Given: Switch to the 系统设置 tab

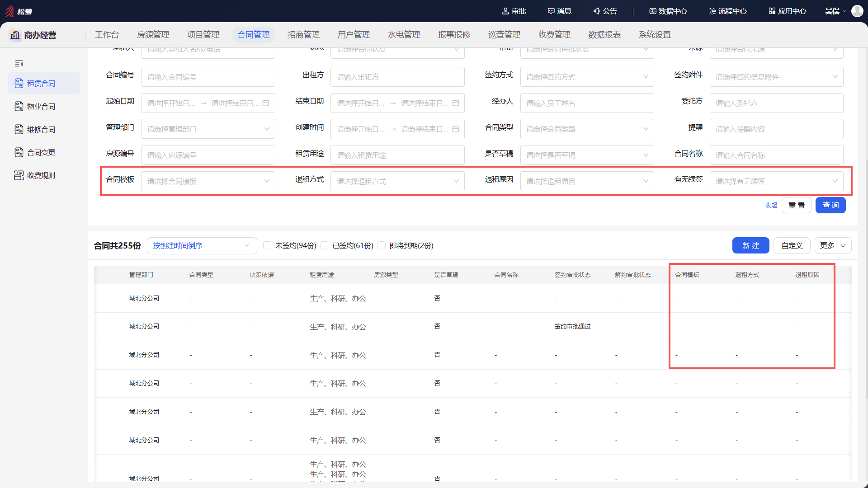Looking at the screenshot, I should [x=655, y=35].
